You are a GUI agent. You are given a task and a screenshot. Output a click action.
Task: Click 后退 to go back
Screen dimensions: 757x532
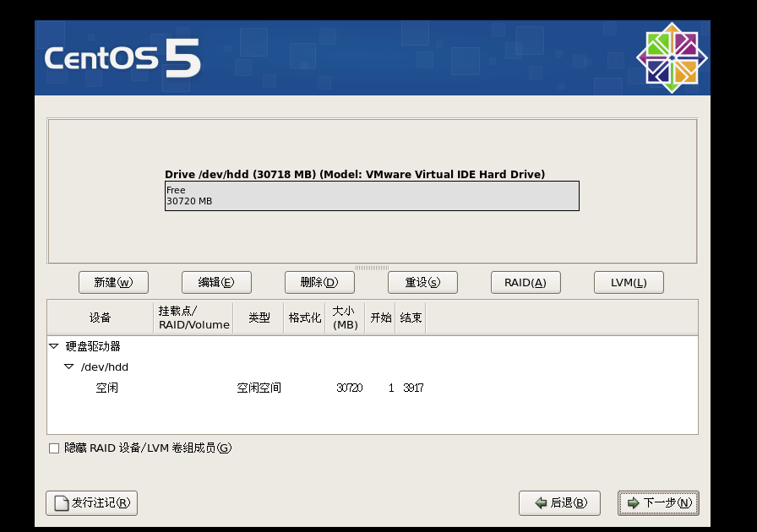tap(559, 502)
